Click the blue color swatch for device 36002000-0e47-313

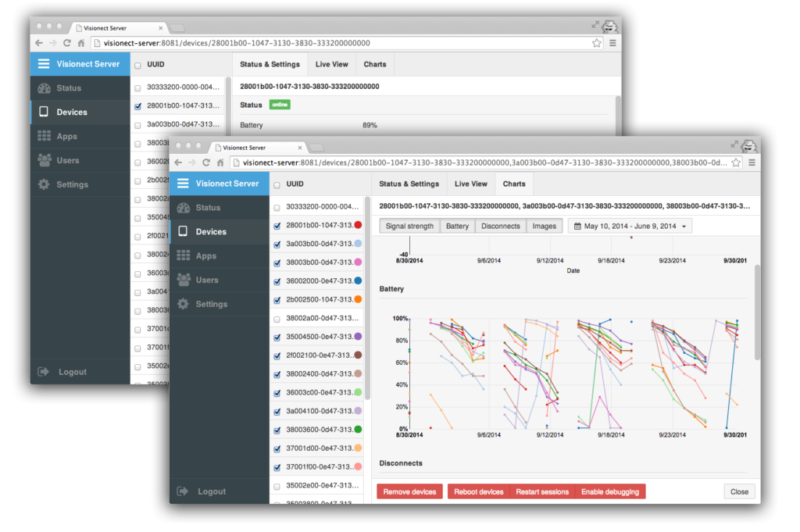pos(358,280)
